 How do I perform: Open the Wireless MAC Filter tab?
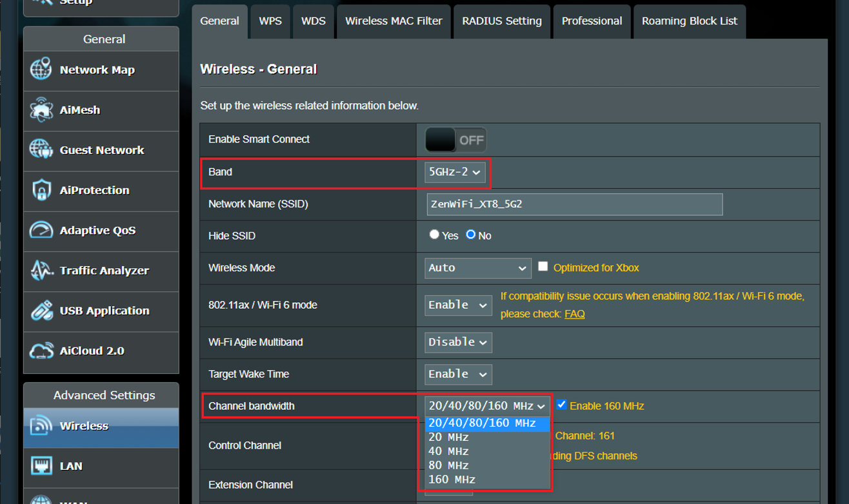394,21
